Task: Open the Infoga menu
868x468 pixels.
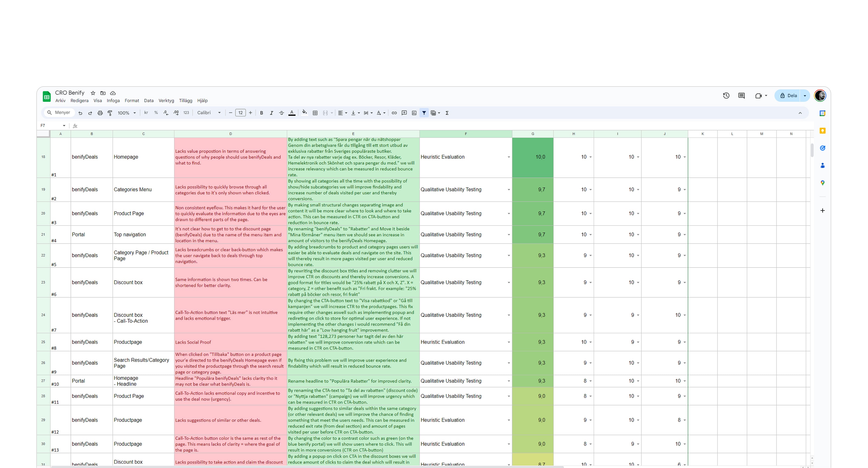Action: [113, 100]
